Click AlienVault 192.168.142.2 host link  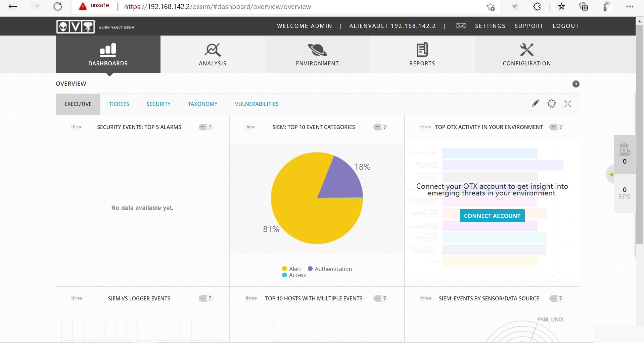[393, 26]
